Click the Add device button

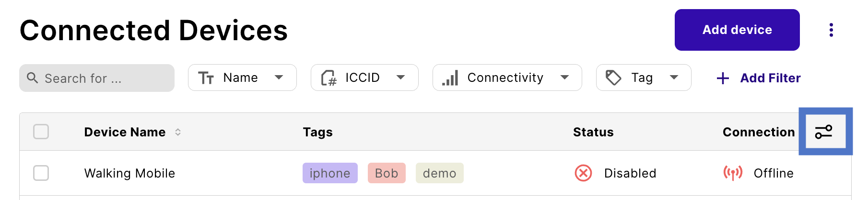tap(737, 30)
